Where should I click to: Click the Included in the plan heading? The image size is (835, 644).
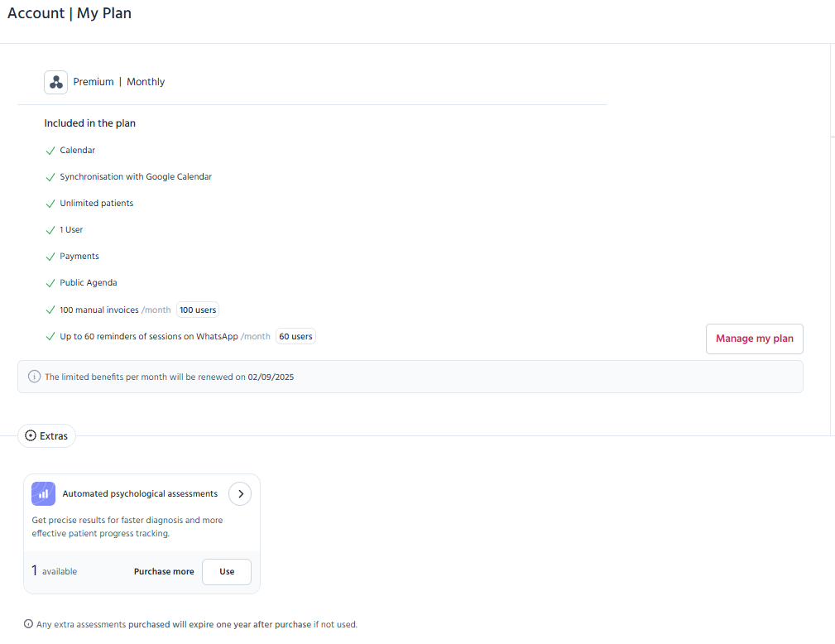pyautogui.click(x=90, y=123)
